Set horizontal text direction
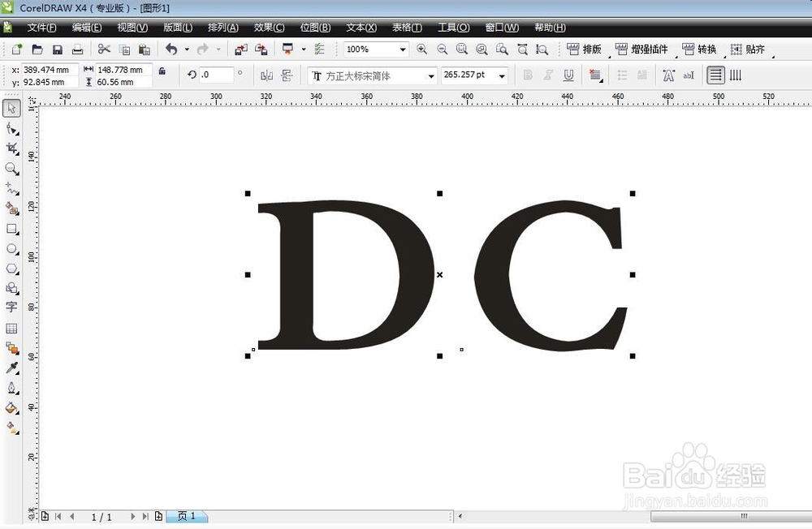This screenshot has width=812, height=529. 715,75
